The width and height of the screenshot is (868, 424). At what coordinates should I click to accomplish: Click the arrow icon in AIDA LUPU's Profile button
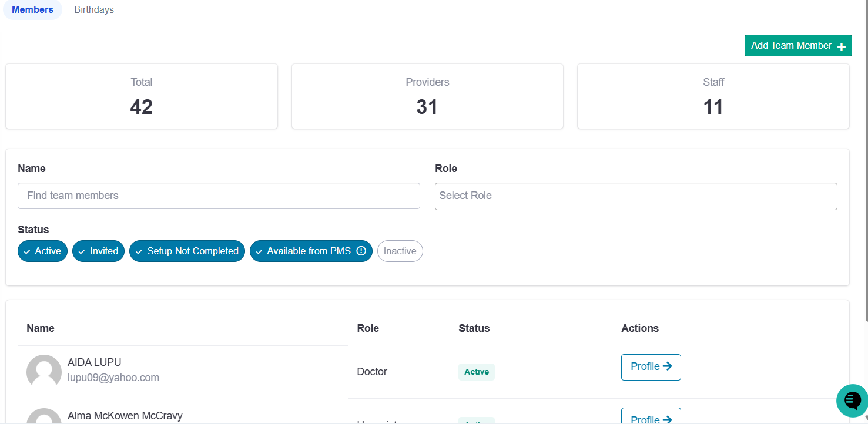tap(667, 366)
